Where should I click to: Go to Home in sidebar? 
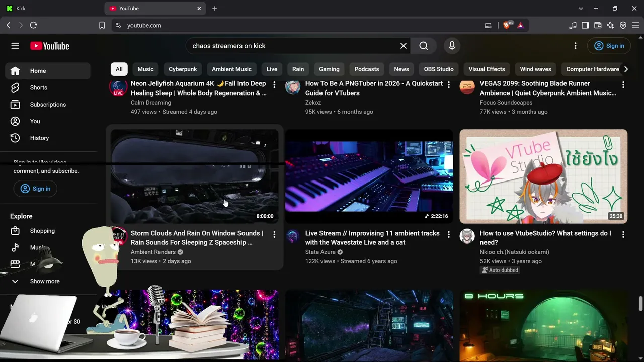pyautogui.click(x=48, y=71)
